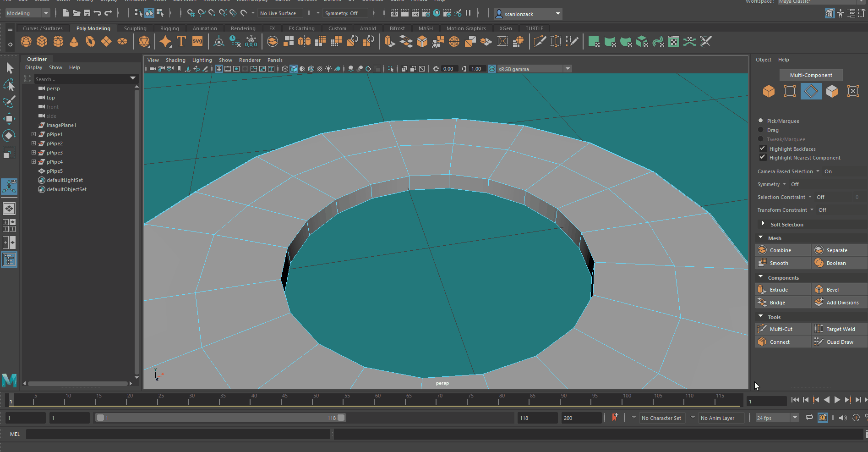Select Object selection mode cube icon
The height and width of the screenshot is (452, 868).
tap(769, 91)
